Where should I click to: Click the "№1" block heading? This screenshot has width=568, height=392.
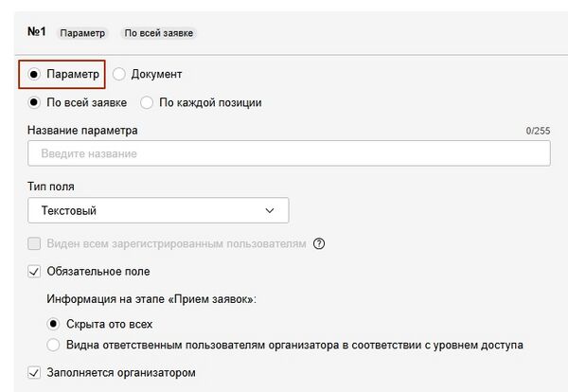(x=38, y=32)
